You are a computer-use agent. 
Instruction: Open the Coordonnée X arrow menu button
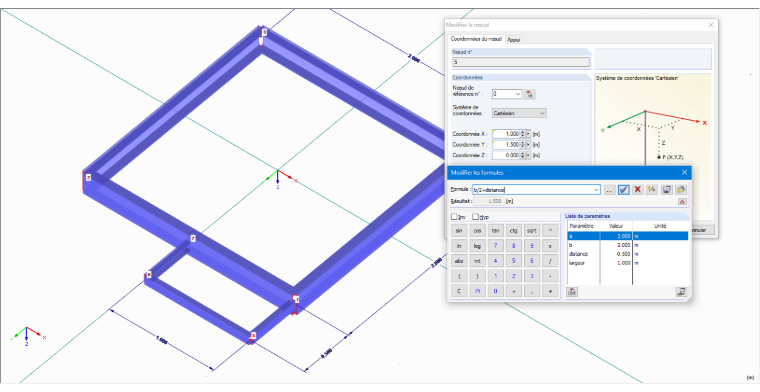tap(528, 134)
